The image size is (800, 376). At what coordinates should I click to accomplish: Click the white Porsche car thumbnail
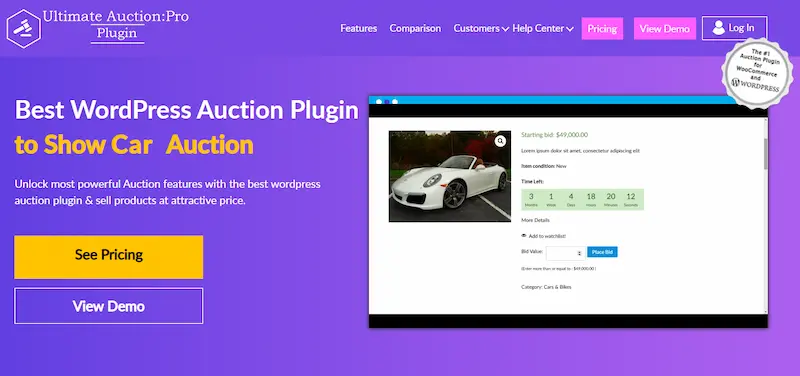[x=449, y=176]
